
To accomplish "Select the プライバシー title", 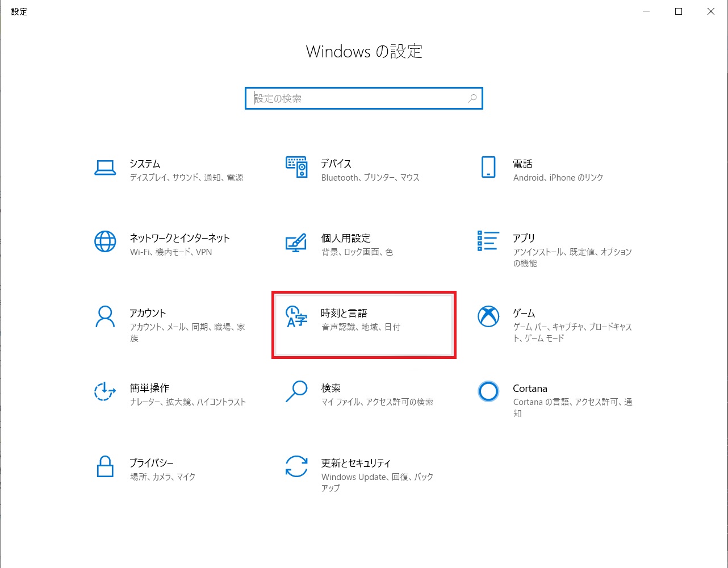I will (152, 463).
